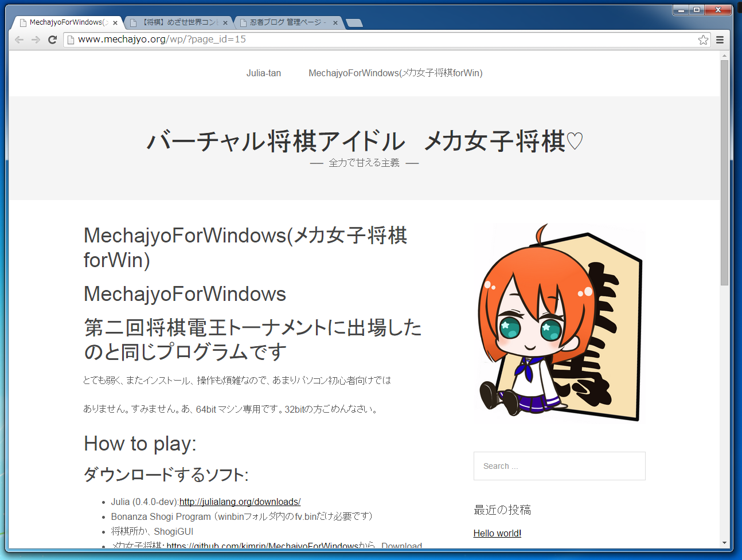Click the heading MechajyoForWindows(メカ女子将棋 forWin)
The image size is (742, 560).
pyautogui.click(x=245, y=248)
